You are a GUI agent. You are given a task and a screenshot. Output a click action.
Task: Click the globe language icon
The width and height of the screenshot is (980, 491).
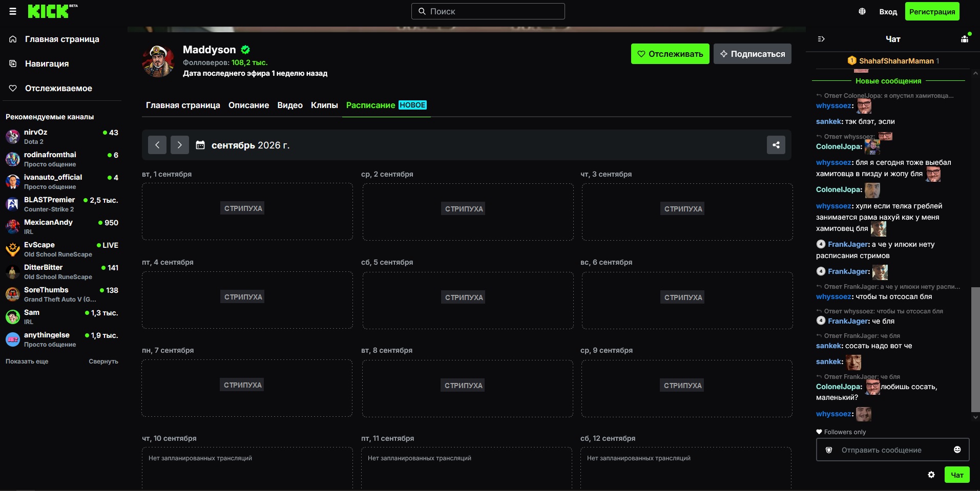click(862, 11)
